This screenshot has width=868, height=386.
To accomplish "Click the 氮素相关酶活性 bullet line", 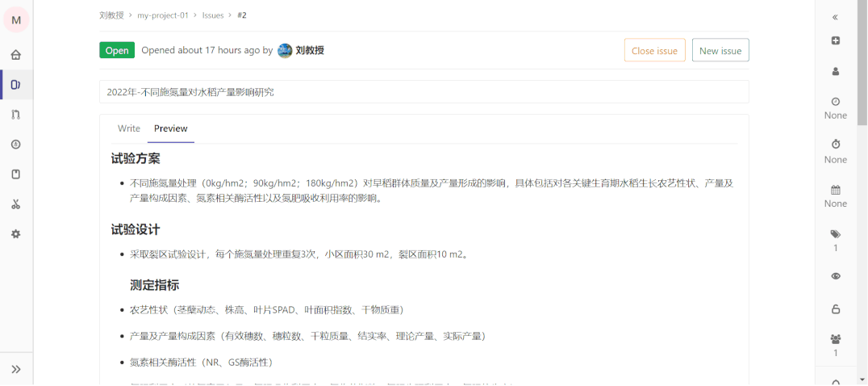I will coord(202,363).
